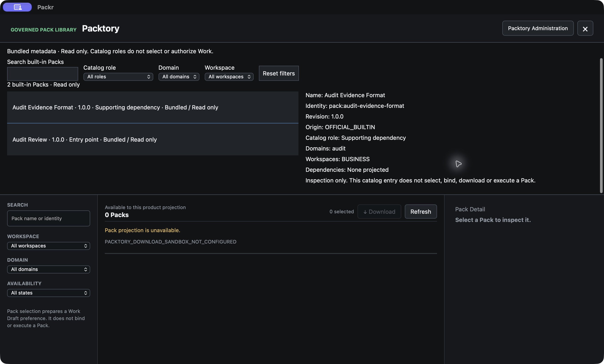
Task: Click the Pack Detail heading
Action: click(470, 209)
